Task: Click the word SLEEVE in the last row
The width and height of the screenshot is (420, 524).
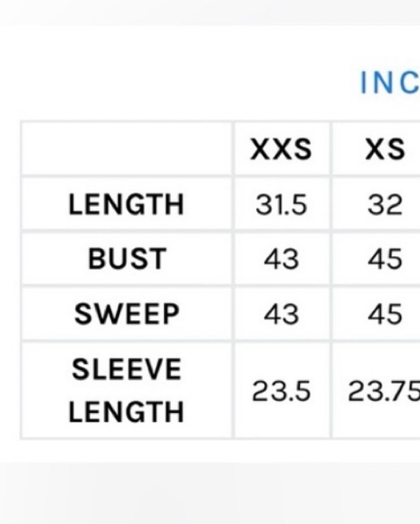Action: [x=126, y=369]
